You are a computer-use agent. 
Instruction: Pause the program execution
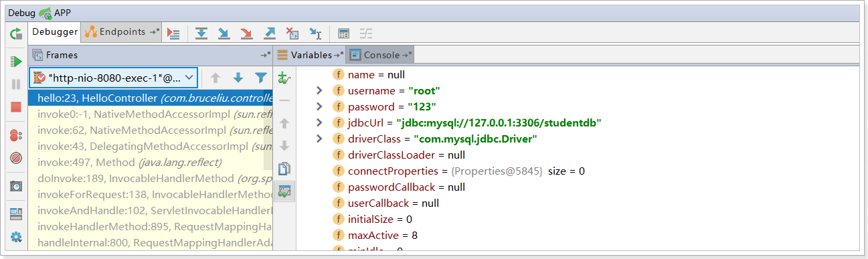[x=16, y=84]
